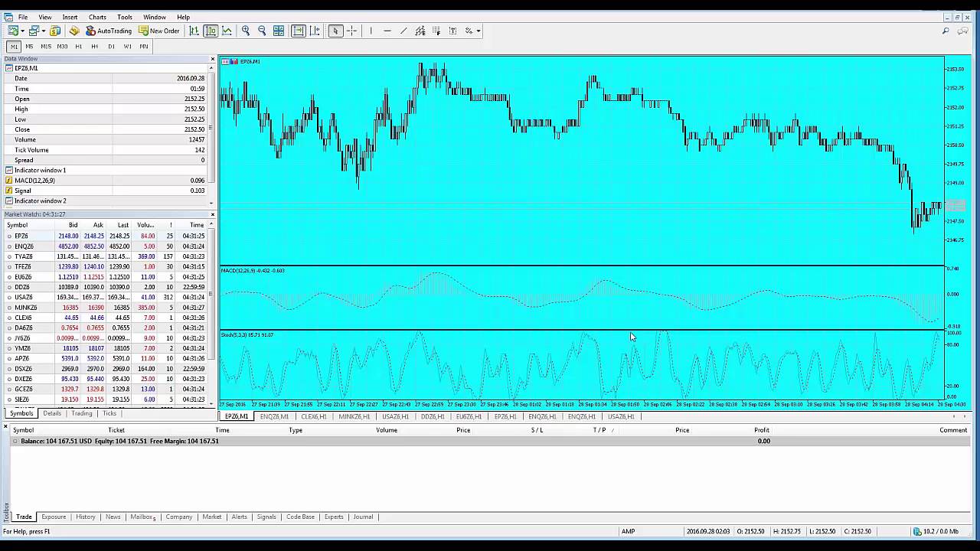The height and width of the screenshot is (551, 980).
Task: Click the New Order button
Action: [x=158, y=31]
